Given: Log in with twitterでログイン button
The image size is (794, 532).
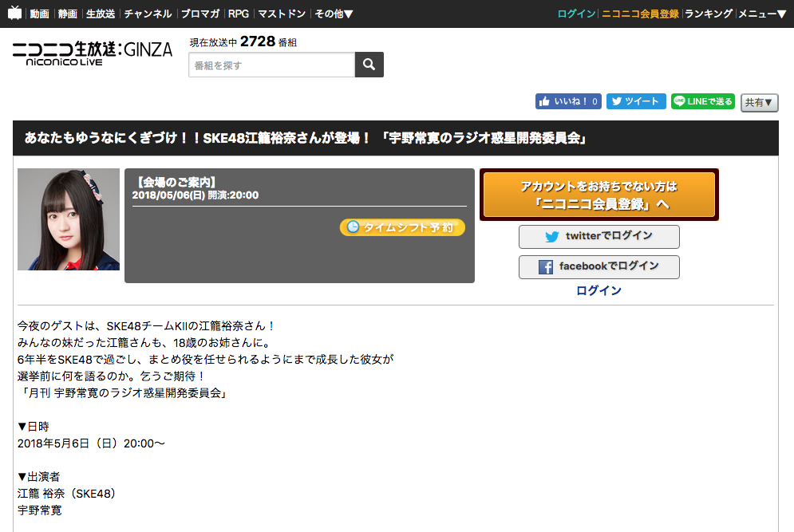Looking at the screenshot, I should click(x=599, y=236).
